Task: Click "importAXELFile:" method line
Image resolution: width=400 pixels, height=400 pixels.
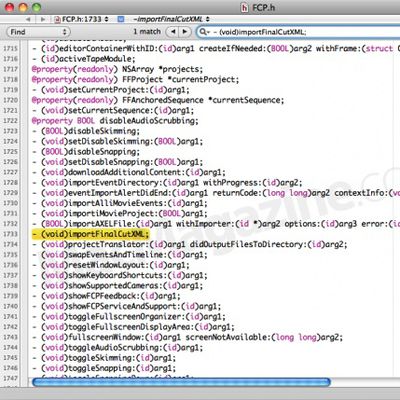Action: click(x=216, y=224)
